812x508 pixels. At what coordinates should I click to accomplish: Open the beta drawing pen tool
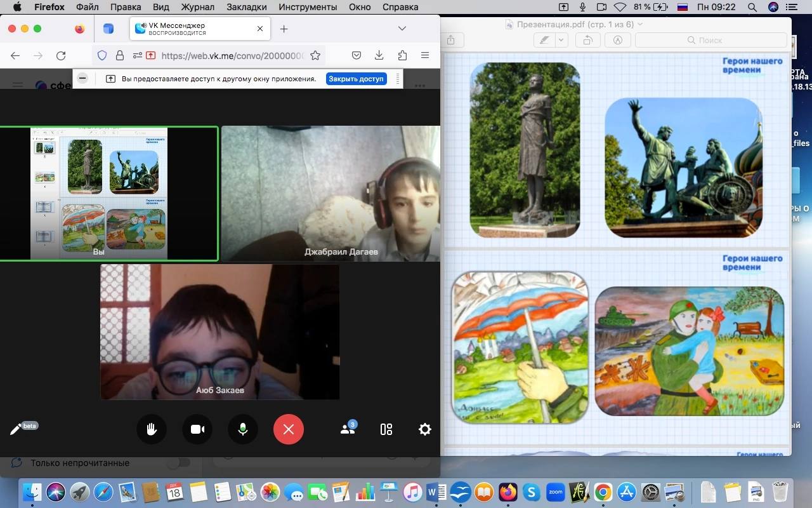(16, 430)
